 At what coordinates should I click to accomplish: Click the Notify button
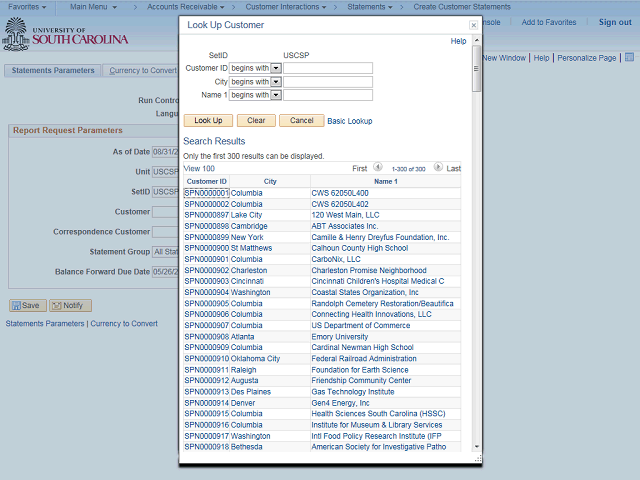pos(70,305)
